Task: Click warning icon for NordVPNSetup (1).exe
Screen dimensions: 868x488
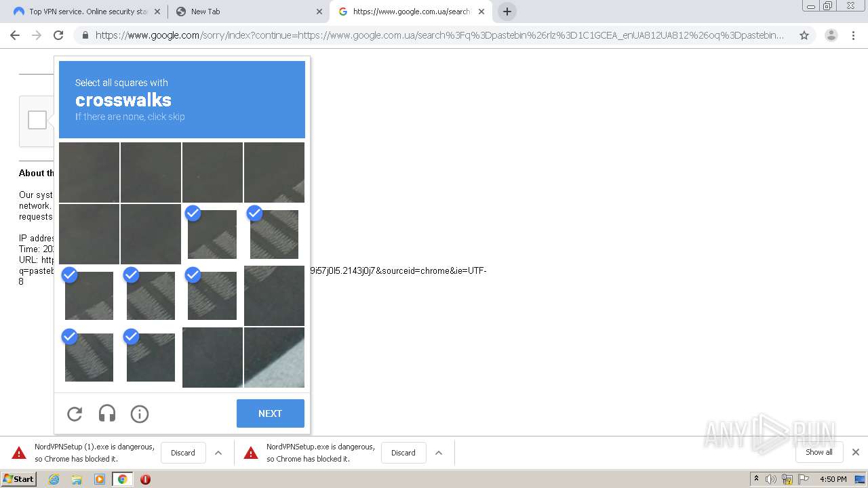Action: click(19, 453)
